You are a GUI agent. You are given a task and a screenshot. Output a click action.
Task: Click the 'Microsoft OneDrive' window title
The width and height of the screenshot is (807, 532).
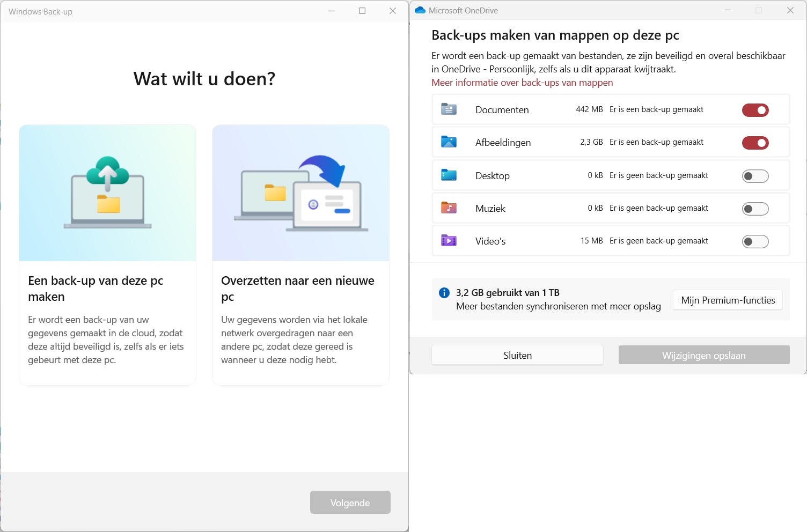click(463, 11)
